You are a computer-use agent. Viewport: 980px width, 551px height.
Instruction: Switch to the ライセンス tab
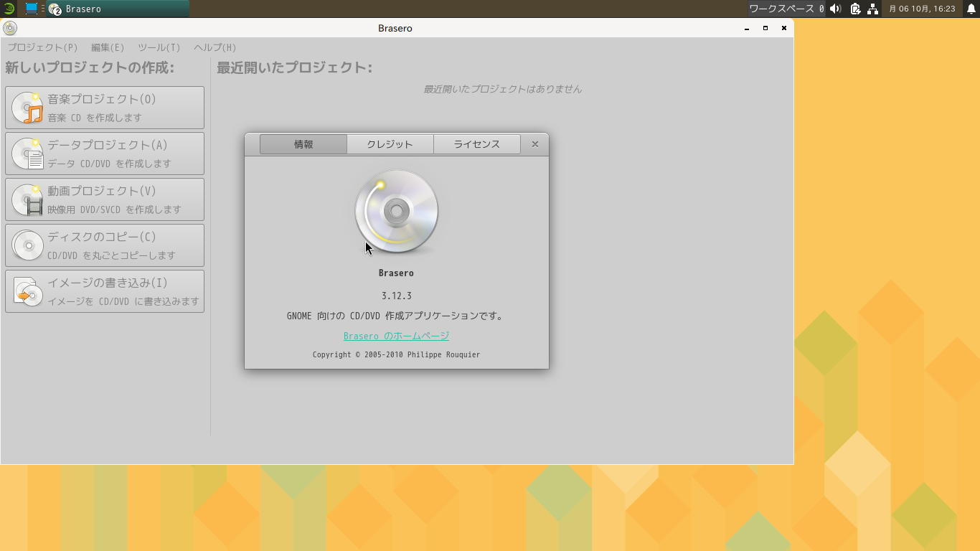(477, 144)
